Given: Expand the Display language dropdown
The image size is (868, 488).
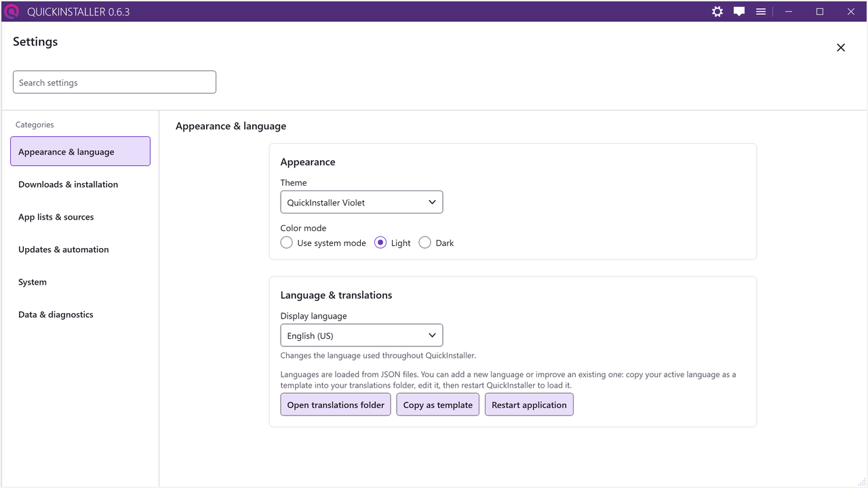Looking at the screenshot, I should [361, 335].
